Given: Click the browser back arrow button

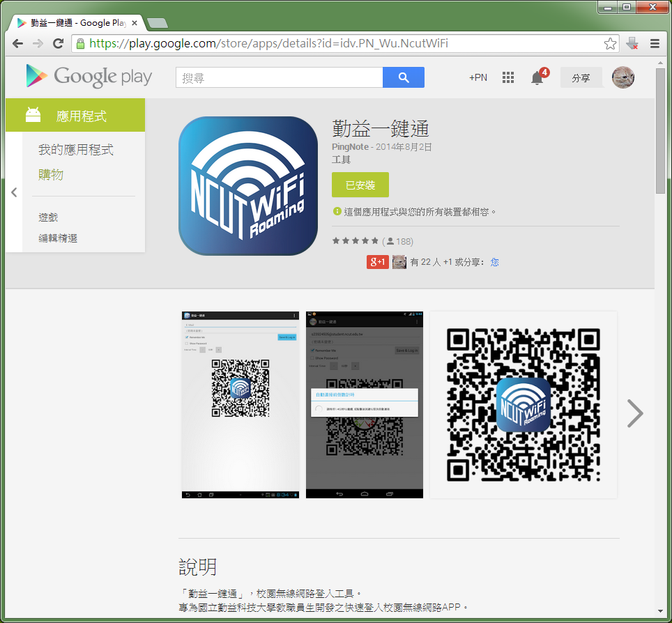Looking at the screenshot, I should pos(17,43).
